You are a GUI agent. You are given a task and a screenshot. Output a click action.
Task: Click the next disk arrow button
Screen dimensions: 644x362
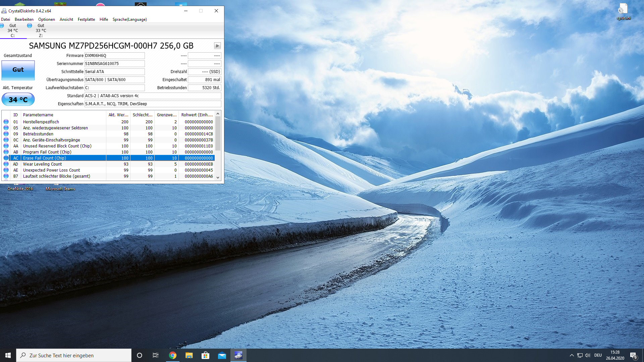tap(217, 46)
